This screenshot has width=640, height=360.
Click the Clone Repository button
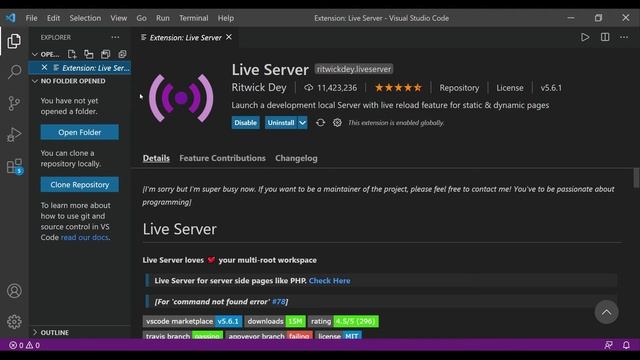point(80,184)
